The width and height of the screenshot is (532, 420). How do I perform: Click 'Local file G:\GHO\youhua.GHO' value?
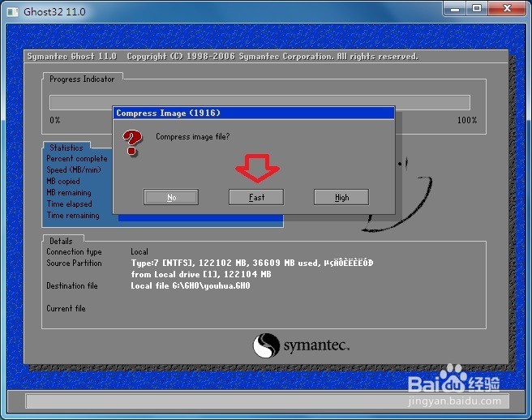click(191, 285)
